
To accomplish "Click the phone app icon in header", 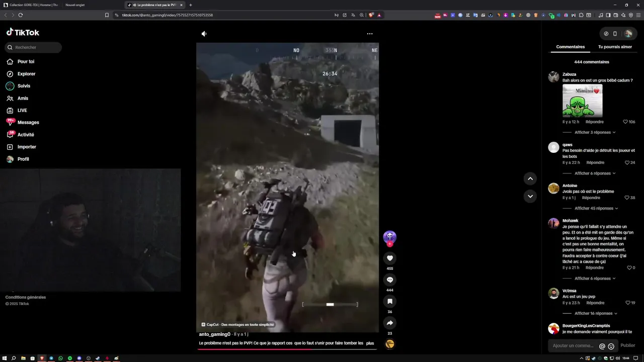I will pos(615,34).
